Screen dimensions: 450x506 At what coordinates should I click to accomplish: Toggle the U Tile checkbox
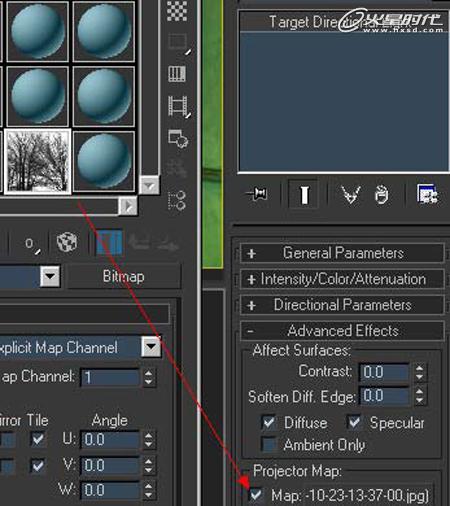38,439
